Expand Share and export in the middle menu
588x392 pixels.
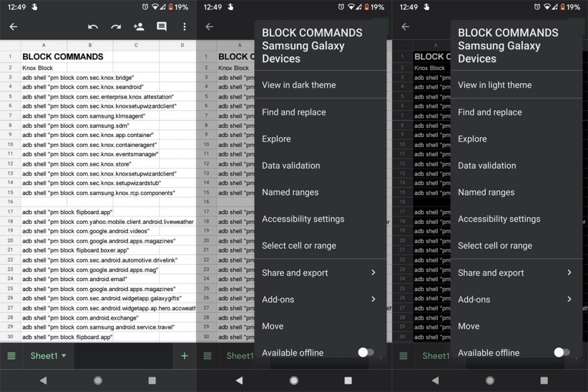tap(320, 273)
